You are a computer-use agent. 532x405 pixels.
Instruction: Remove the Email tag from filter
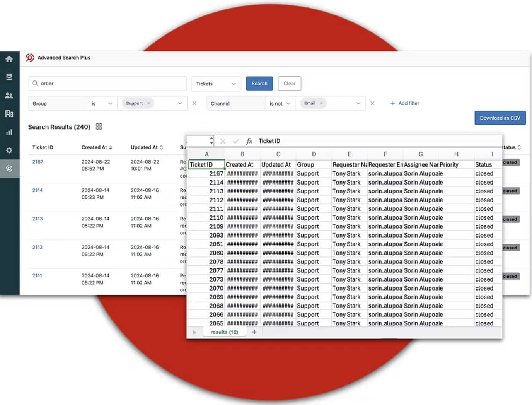[x=321, y=103]
